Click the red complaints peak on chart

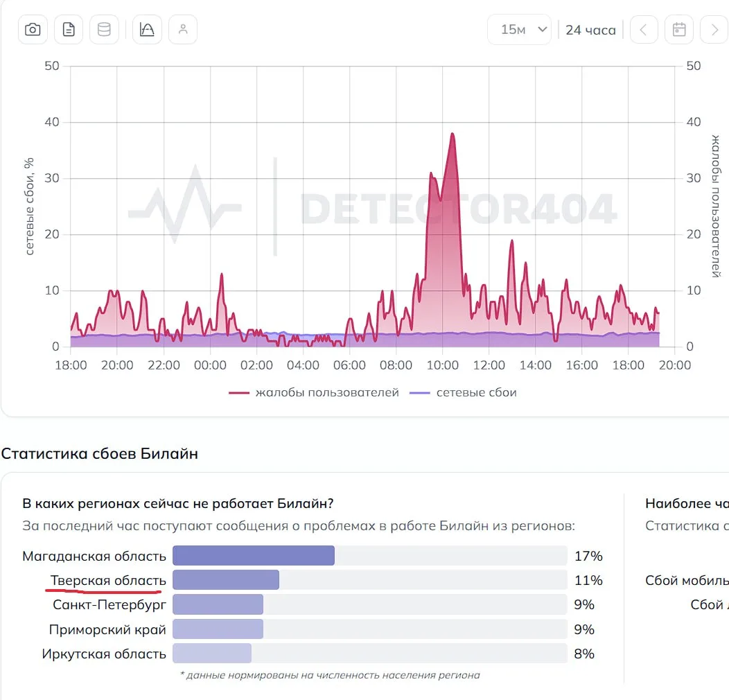click(453, 135)
